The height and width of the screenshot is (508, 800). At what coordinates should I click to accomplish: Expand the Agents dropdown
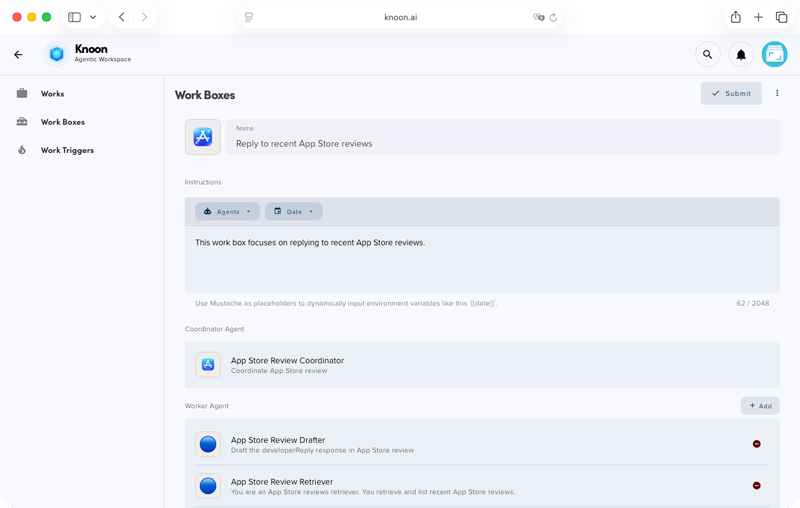click(x=227, y=212)
